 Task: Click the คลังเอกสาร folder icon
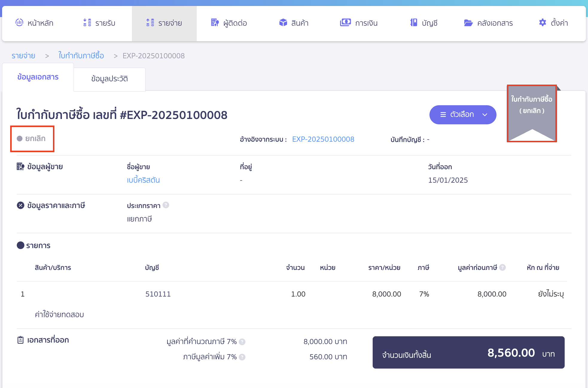[x=468, y=23]
